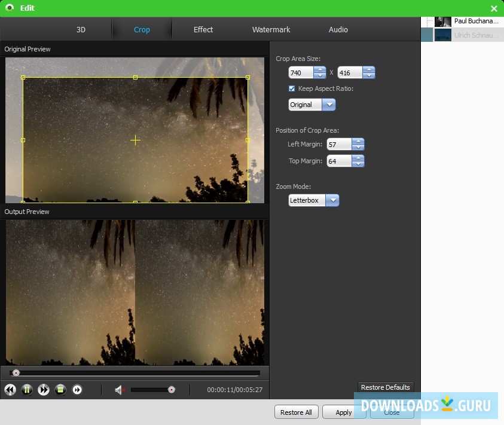
Task: Pause the video preview
Action: (27, 390)
